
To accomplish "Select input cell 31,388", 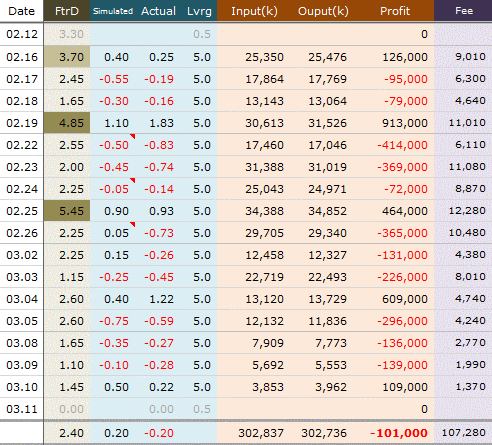I will coord(264,167).
